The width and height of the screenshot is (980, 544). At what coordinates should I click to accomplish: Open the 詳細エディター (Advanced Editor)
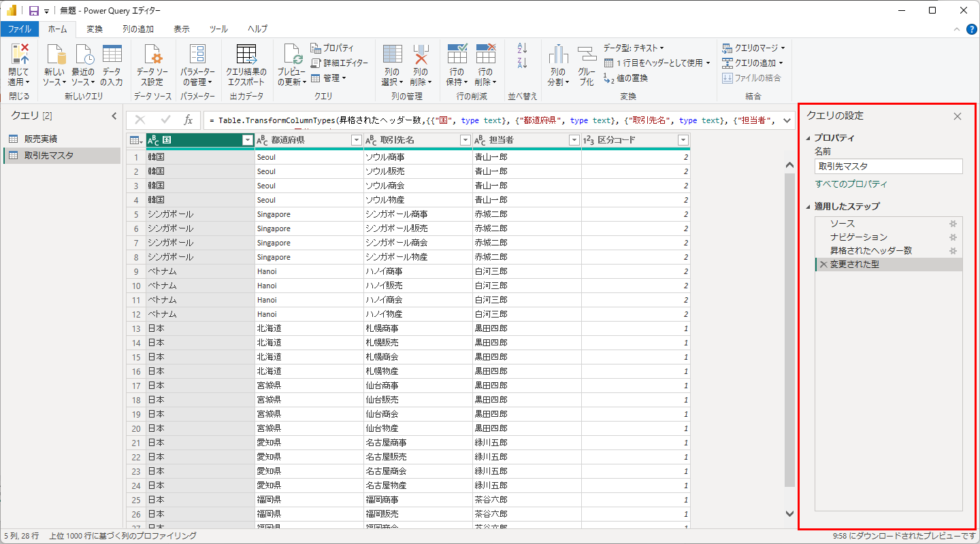(x=339, y=63)
